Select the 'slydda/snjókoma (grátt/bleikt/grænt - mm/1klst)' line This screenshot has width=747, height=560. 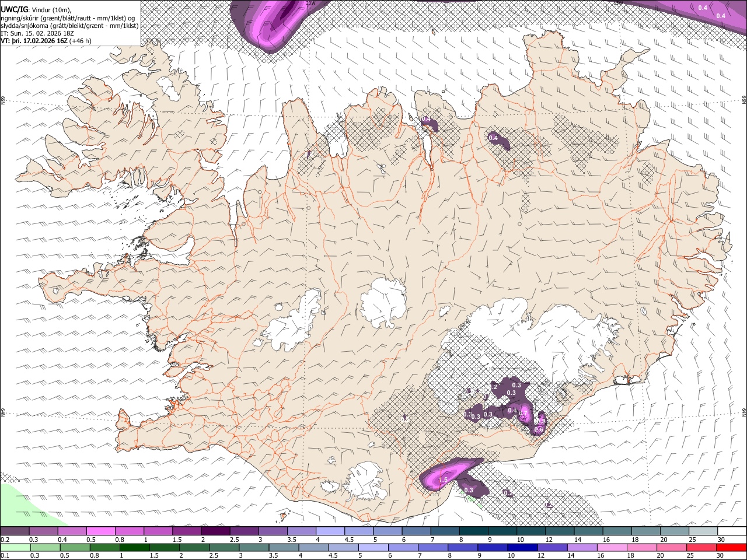pos(69,26)
